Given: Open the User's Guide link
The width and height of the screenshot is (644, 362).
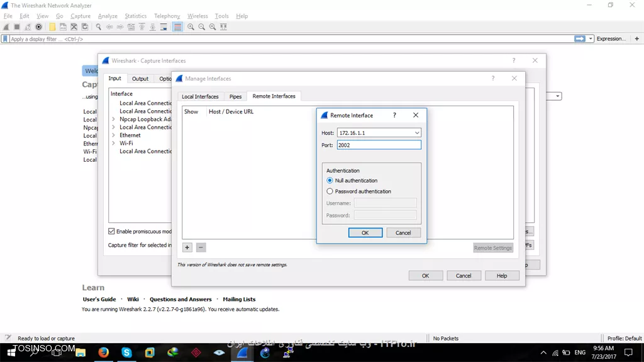Looking at the screenshot, I should coord(99,299).
